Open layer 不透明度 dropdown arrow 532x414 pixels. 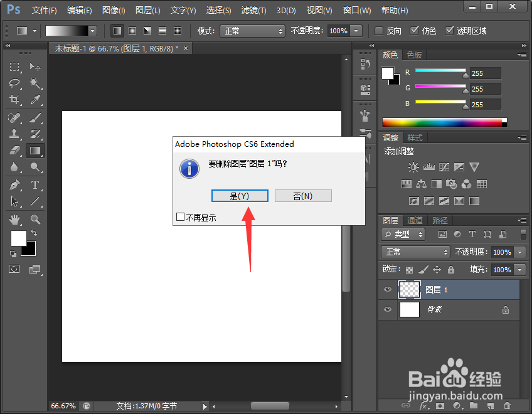click(x=520, y=252)
